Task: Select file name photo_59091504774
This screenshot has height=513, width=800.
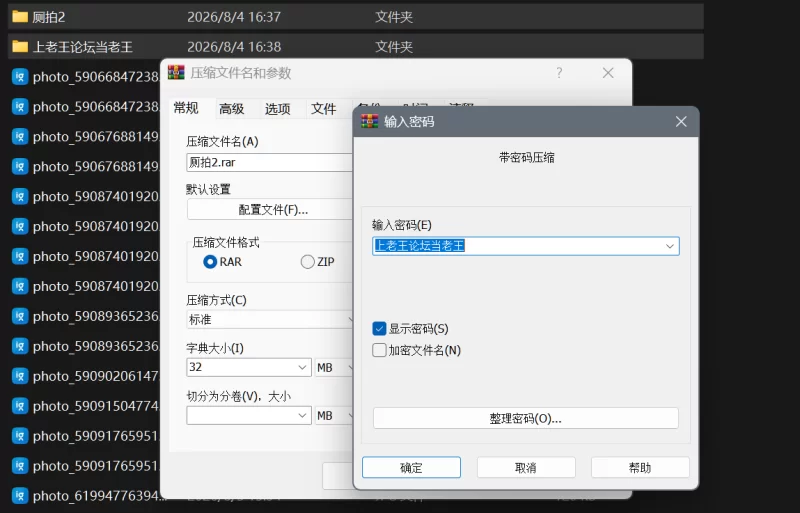Action: pos(96,406)
